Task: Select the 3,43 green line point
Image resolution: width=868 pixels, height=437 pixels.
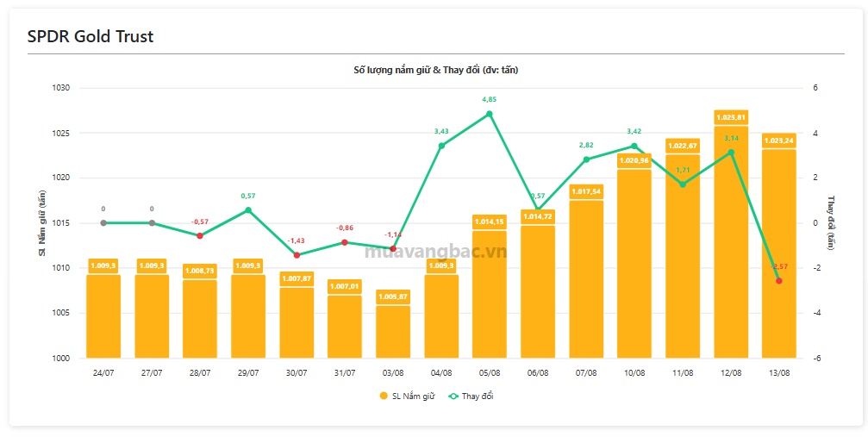Action: 441,146
